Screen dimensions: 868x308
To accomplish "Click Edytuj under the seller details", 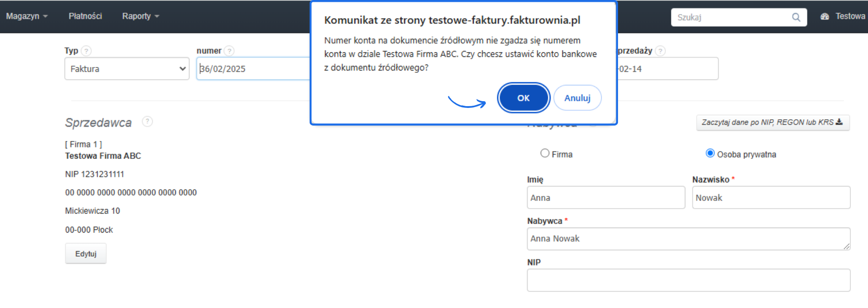I will point(85,253).
